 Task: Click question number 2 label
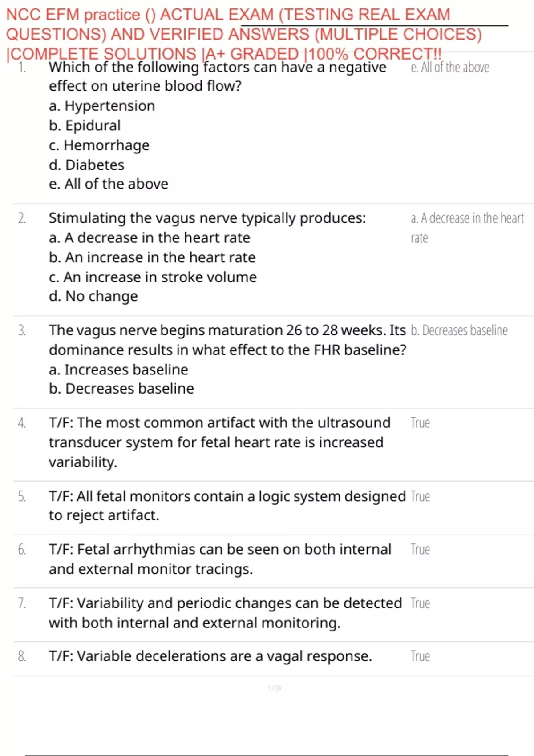[22, 218]
